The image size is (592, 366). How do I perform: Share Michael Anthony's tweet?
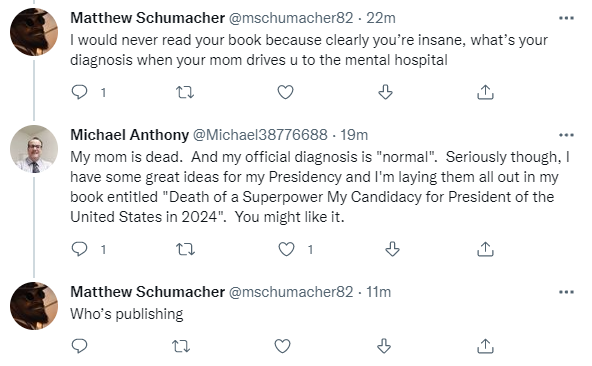pyautogui.click(x=485, y=249)
